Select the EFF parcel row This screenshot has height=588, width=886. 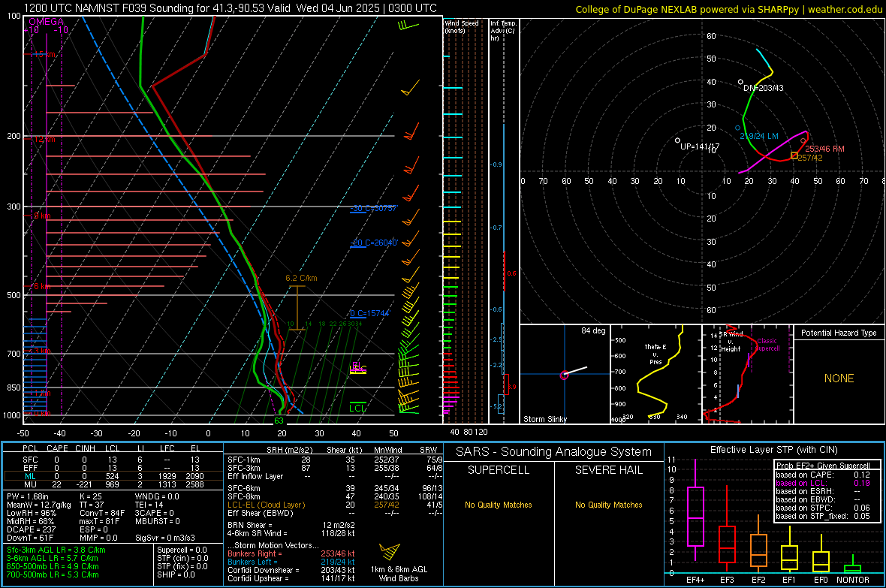click(113, 468)
